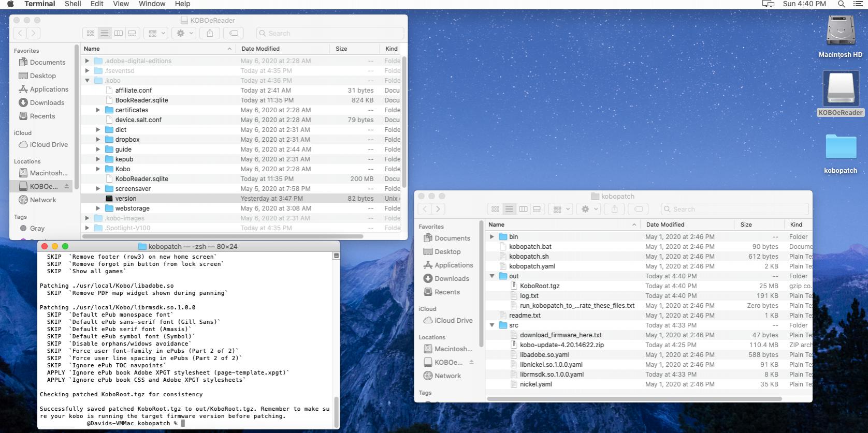Expand the screensaver folder
The width and height of the screenshot is (868, 433).
click(98, 189)
